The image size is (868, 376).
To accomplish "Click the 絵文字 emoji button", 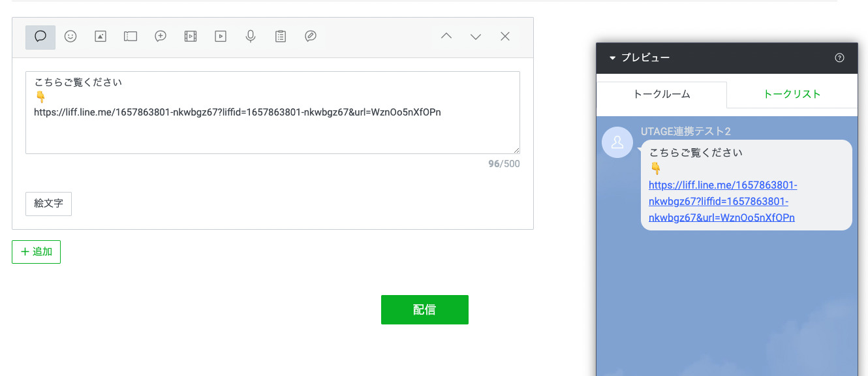I will coord(48,204).
